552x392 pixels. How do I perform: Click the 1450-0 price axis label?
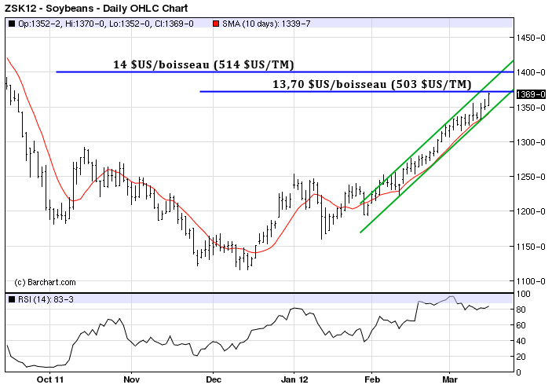tap(532, 38)
